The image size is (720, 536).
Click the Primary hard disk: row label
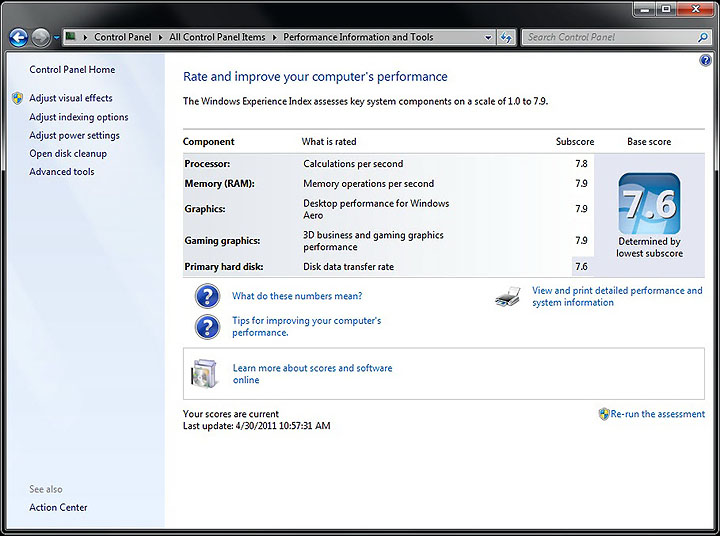point(224,267)
